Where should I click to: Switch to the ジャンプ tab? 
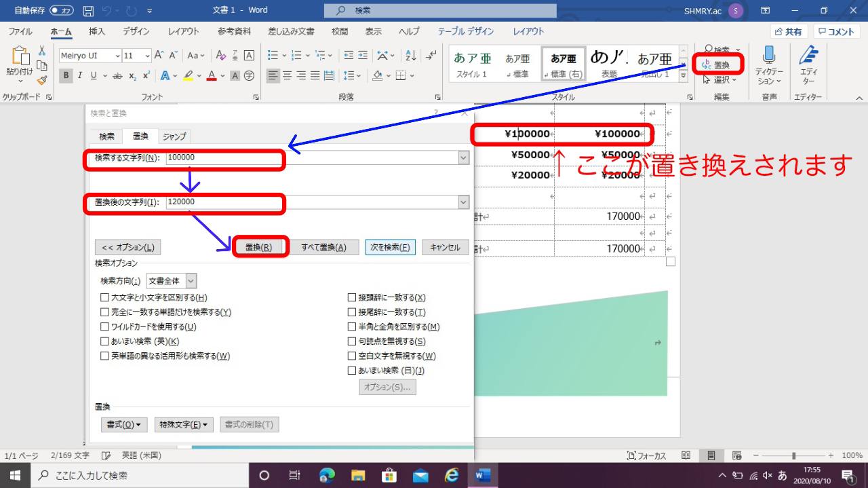pos(174,136)
